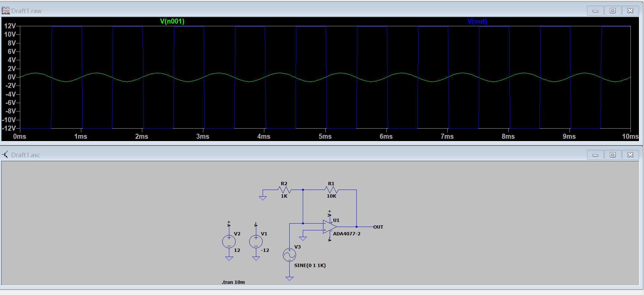Maximize the Draft1.asc schematic window
644x295 pixels.
[x=613, y=155]
